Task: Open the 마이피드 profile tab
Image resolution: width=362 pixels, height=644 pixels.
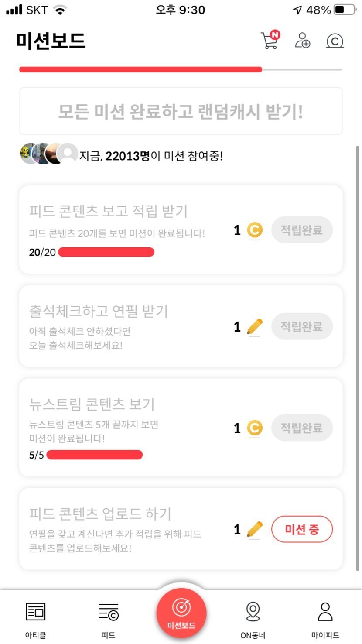Action: [x=325, y=619]
